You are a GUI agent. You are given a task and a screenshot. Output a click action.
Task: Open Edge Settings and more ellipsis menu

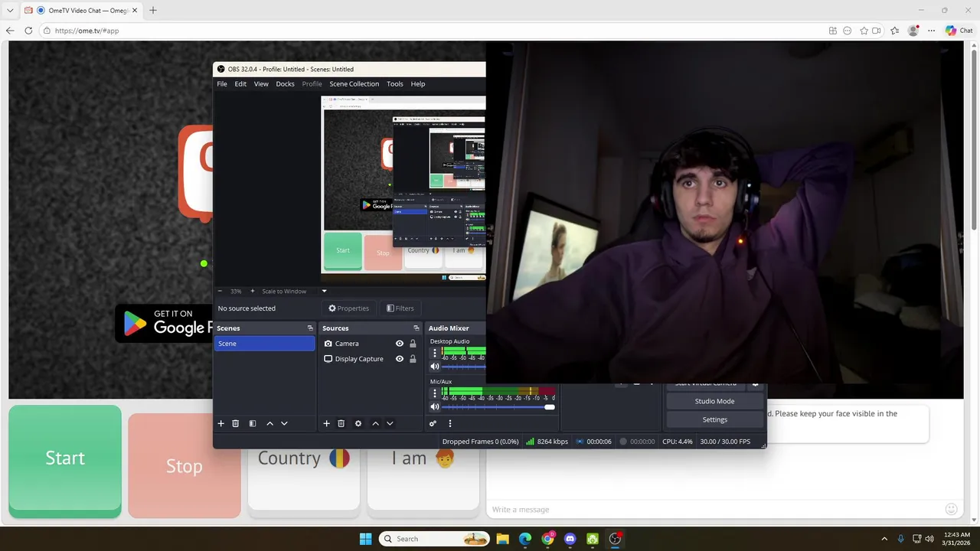click(x=932, y=31)
